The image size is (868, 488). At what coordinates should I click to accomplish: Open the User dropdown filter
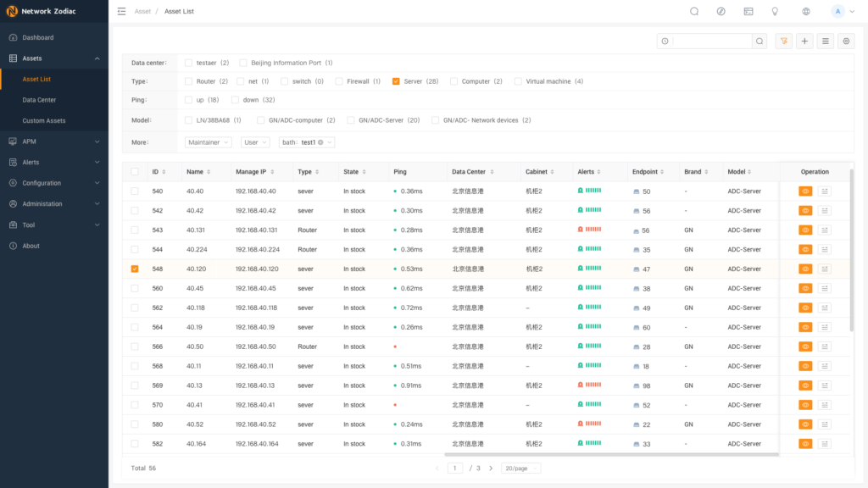click(x=255, y=142)
